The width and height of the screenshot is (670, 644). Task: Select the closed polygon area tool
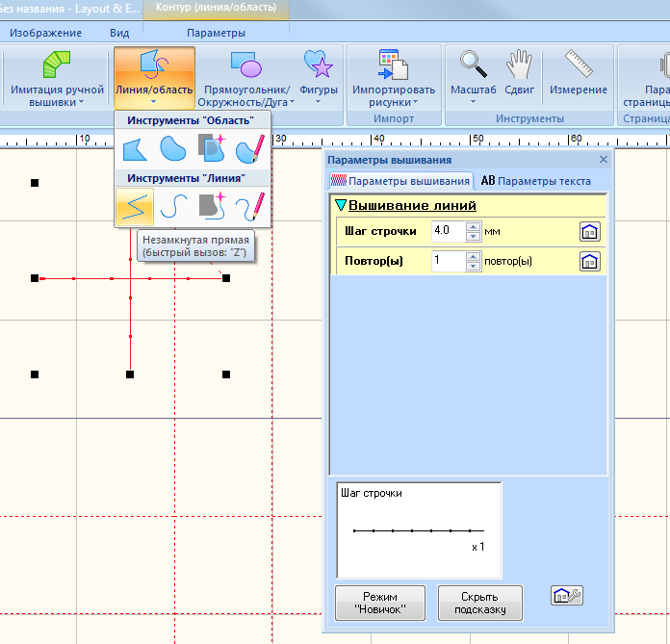click(x=134, y=148)
